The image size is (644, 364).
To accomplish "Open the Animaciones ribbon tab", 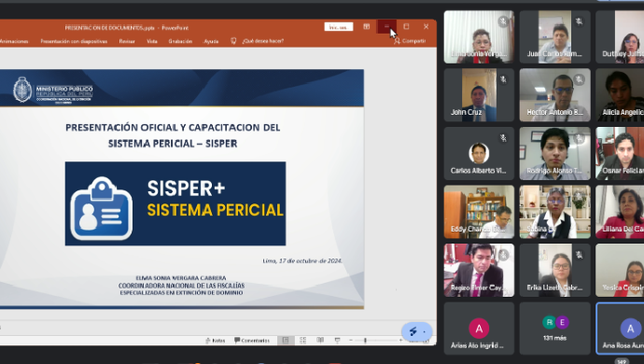I will click(x=14, y=41).
